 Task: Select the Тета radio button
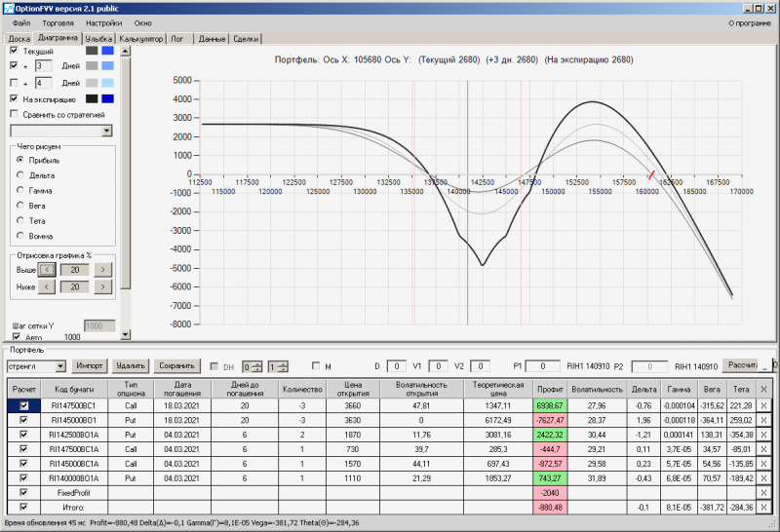point(19,220)
